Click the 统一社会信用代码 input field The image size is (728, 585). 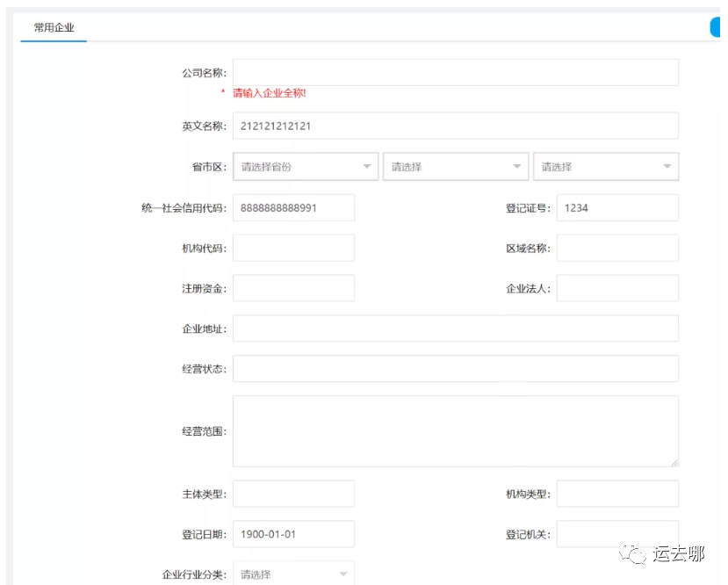point(293,208)
